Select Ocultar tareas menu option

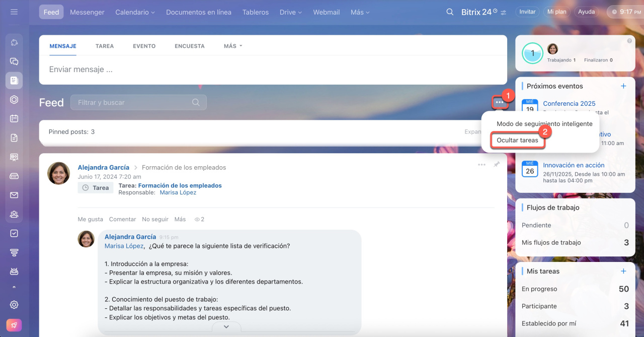(517, 140)
